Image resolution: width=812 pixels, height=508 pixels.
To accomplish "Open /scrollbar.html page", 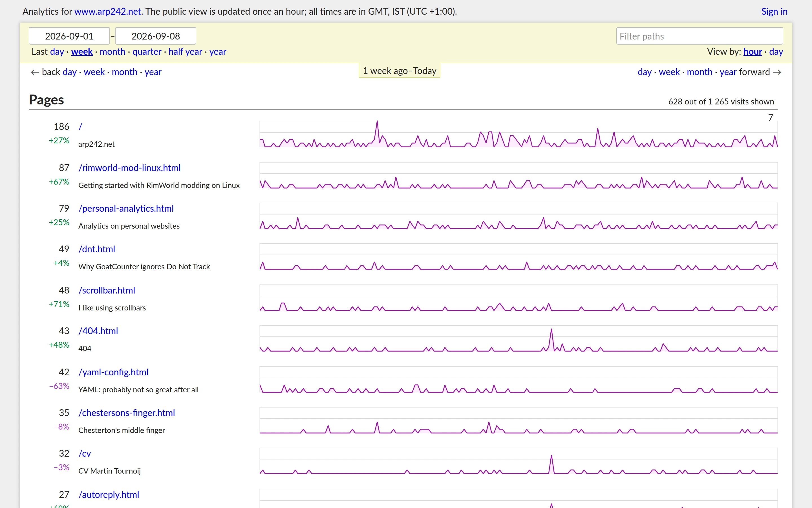I will [107, 290].
